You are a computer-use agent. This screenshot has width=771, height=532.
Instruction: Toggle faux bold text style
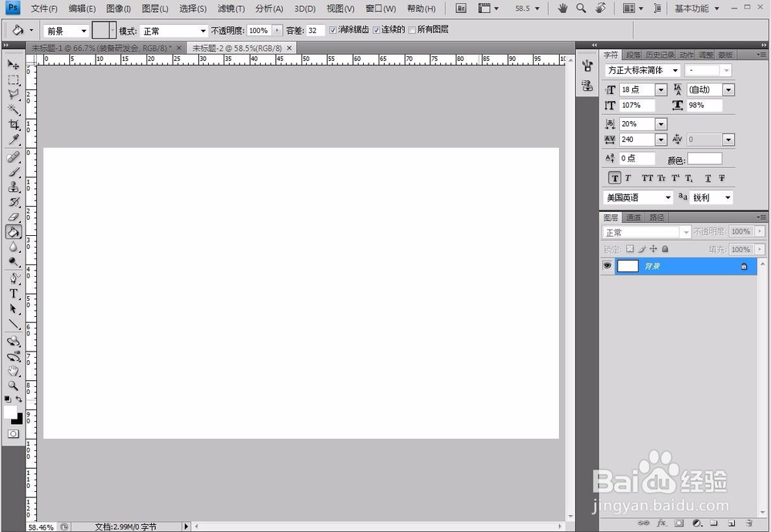614,178
